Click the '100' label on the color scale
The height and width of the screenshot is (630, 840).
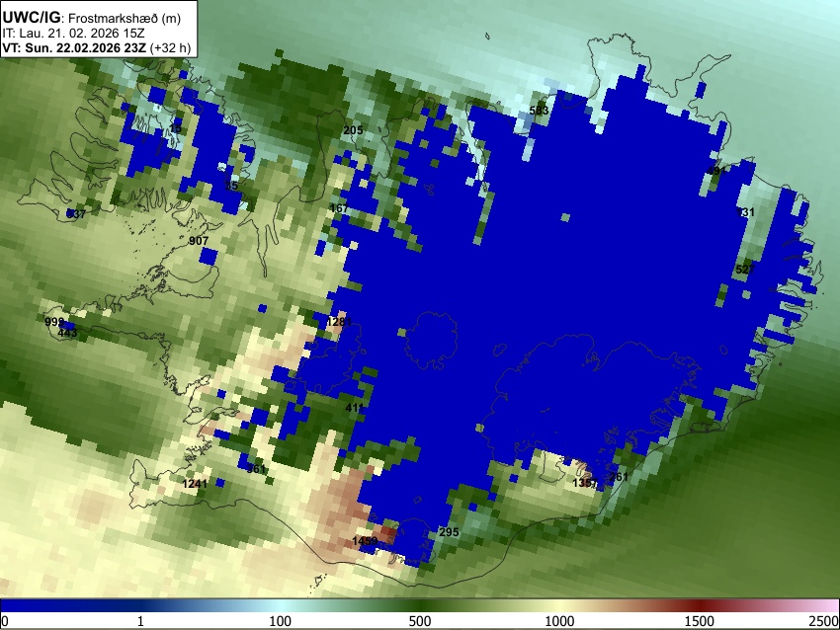tap(280, 621)
